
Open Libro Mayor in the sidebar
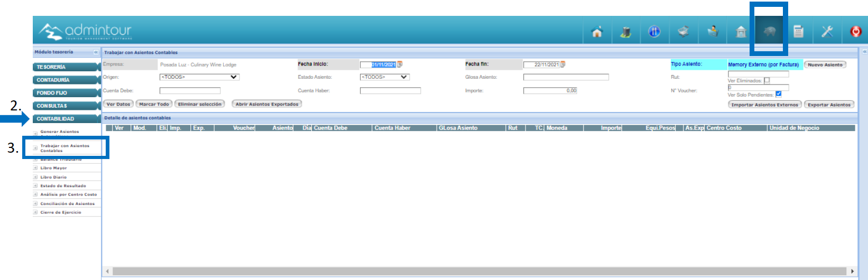pyautogui.click(x=54, y=168)
